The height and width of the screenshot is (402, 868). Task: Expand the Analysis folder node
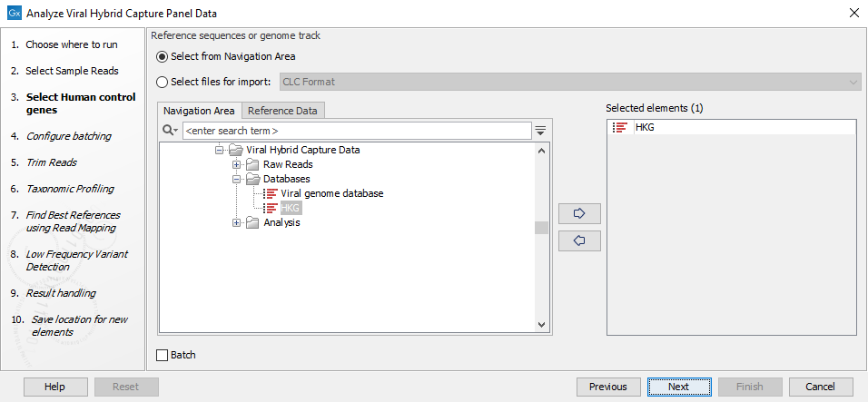(x=237, y=223)
